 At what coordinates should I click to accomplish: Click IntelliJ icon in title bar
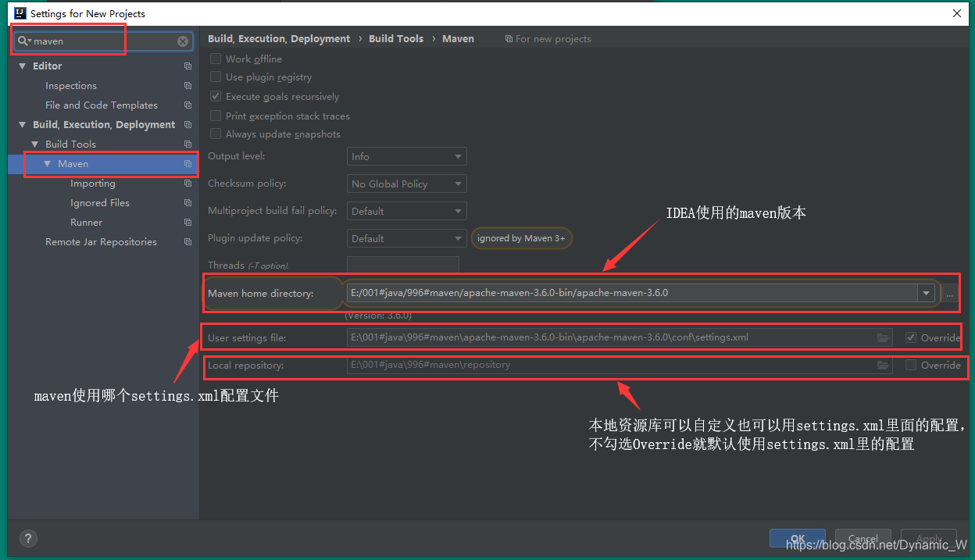tap(20, 13)
